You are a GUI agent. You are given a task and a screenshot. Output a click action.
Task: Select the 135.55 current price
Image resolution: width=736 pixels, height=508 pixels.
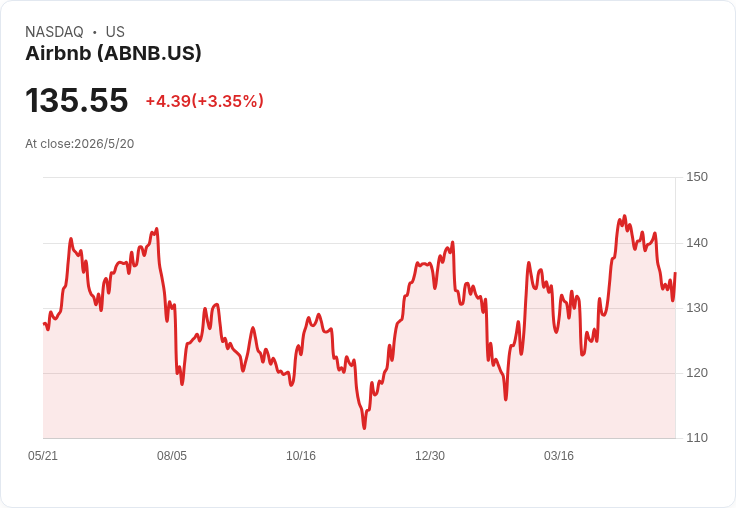point(77,100)
